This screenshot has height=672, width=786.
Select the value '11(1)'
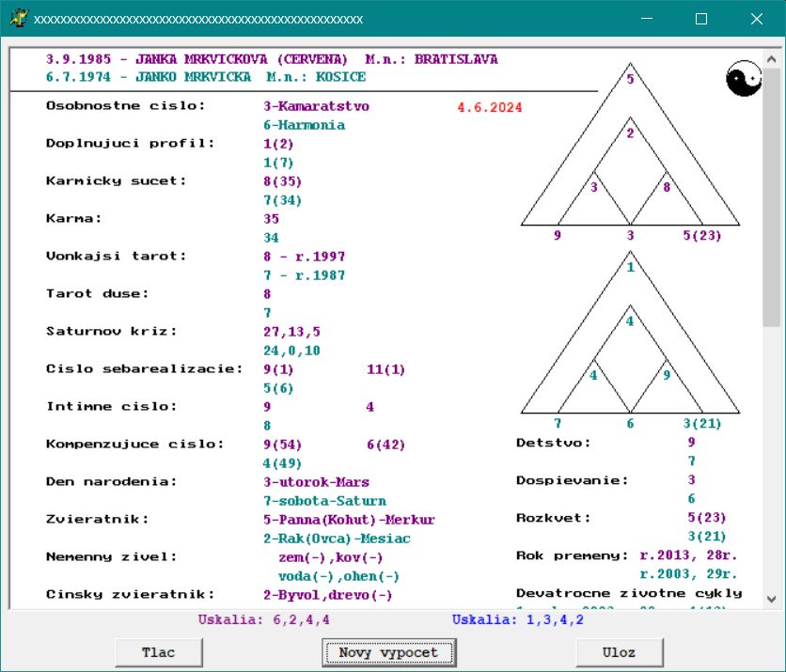click(385, 369)
